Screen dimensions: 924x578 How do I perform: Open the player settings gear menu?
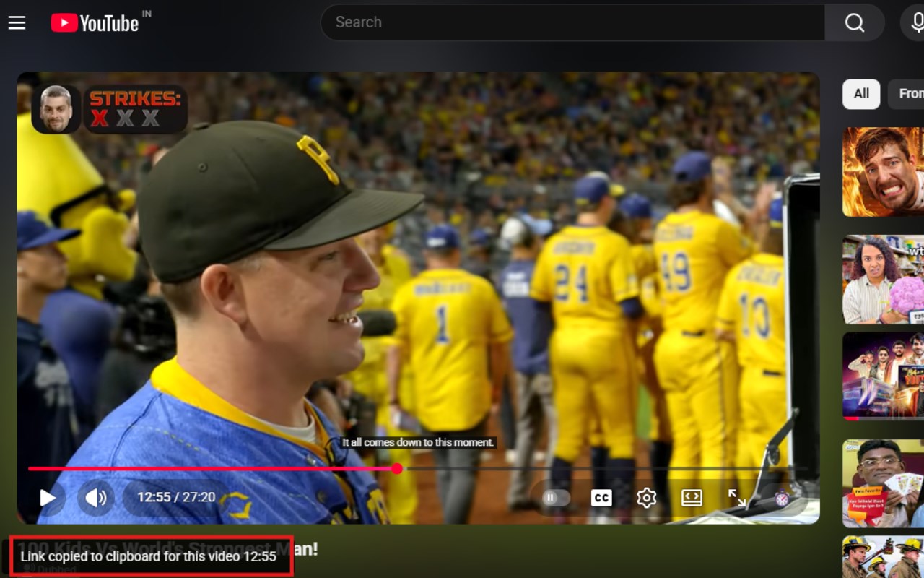pyautogui.click(x=647, y=498)
